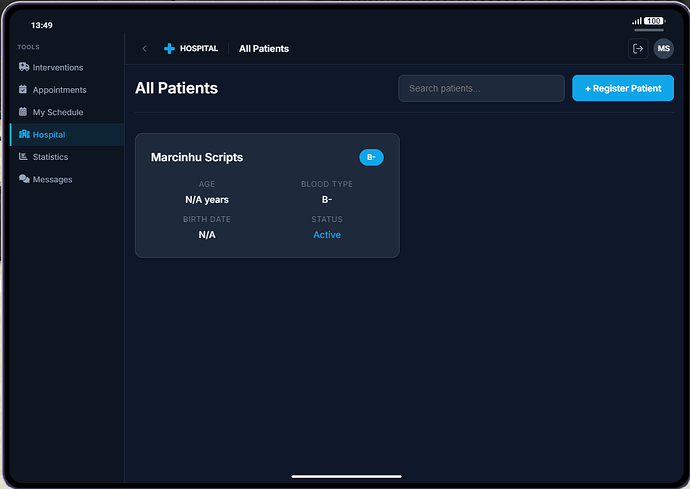This screenshot has width=690, height=489.
Task: Select My Schedule in the sidebar
Action: [x=58, y=112]
